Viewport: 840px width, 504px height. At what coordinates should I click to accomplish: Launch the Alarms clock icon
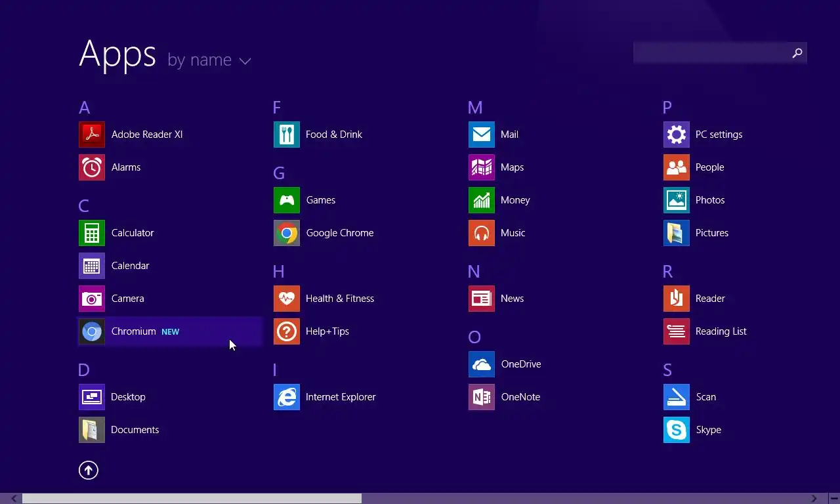92,167
